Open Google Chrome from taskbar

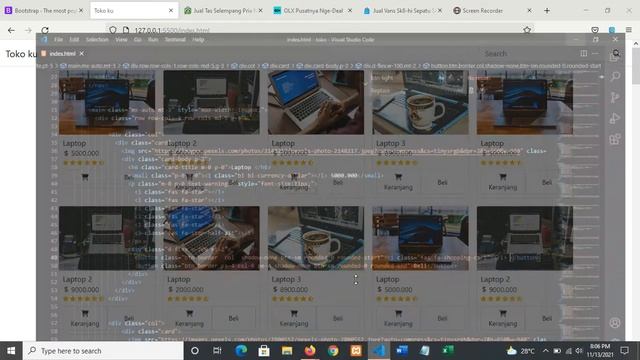(333, 351)
